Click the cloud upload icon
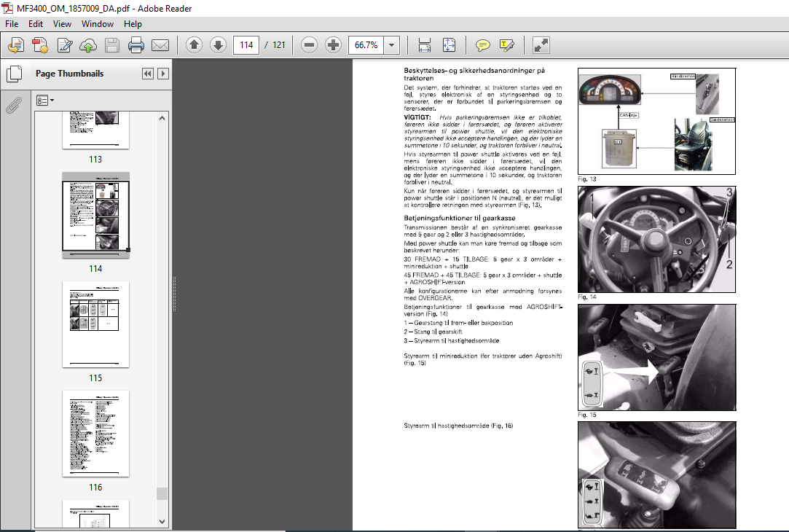Screen dimensions: 789x532 point(88,45)
